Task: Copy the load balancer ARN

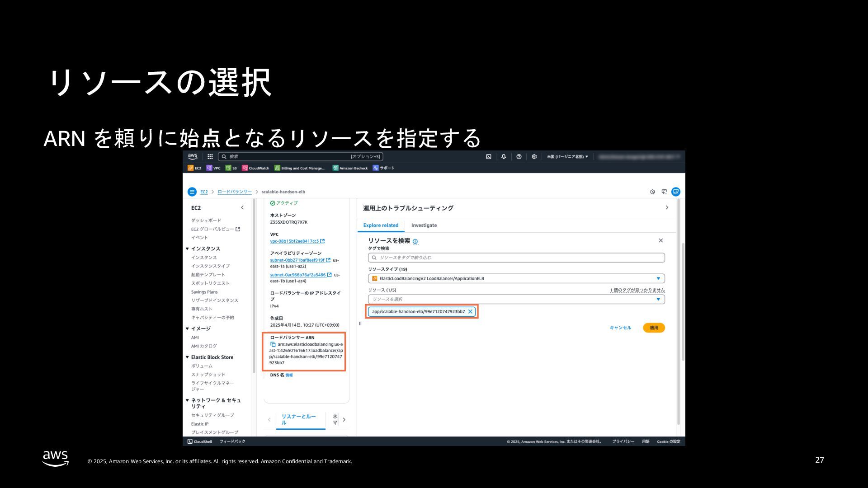Action: click(273, 344)
